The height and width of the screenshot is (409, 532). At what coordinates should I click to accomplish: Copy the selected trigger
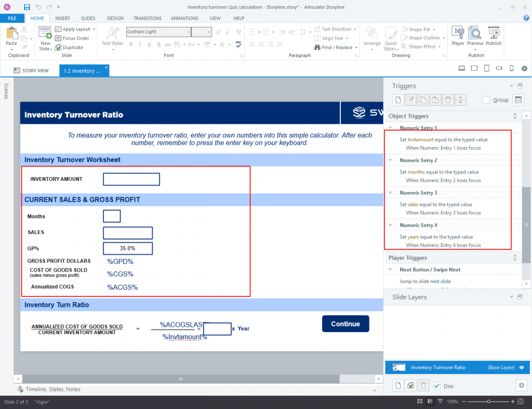pos(423,99)
